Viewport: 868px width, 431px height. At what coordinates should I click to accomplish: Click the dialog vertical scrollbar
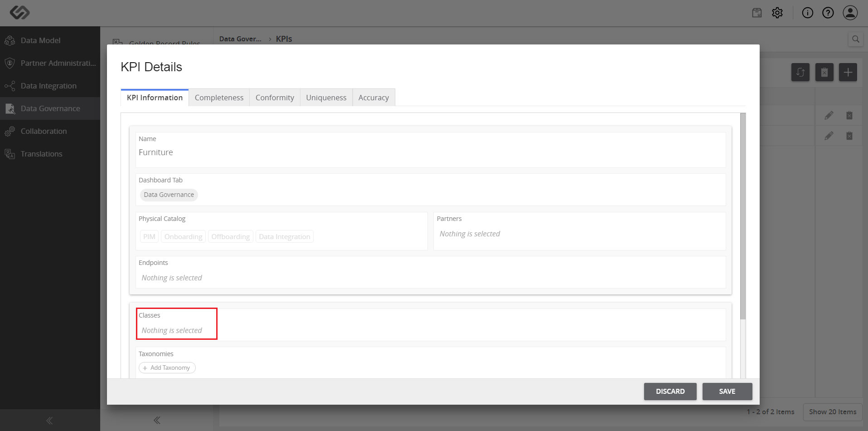pos(742,216)
